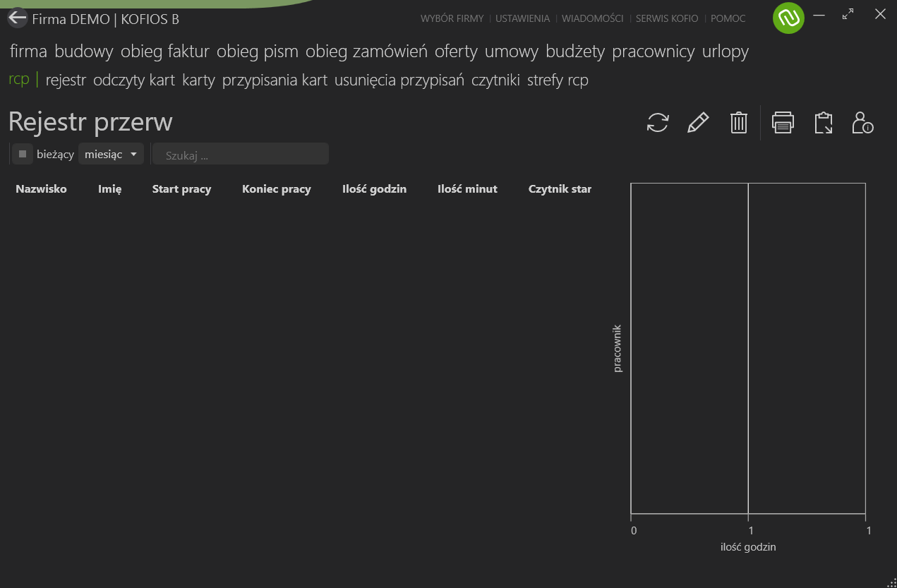Close the application window
Image resolution: width=897 pixels, height=588 pixels.
click(880, 14)
